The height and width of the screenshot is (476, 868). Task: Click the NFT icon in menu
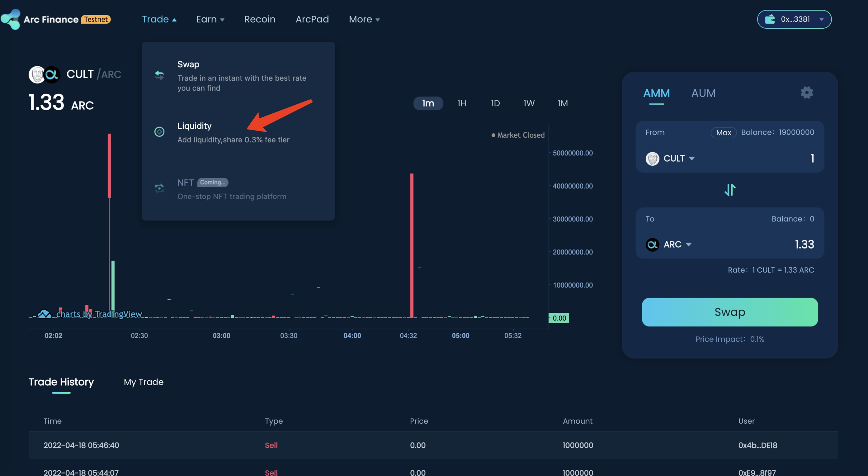pyautogui.click(x=159, y=188)
